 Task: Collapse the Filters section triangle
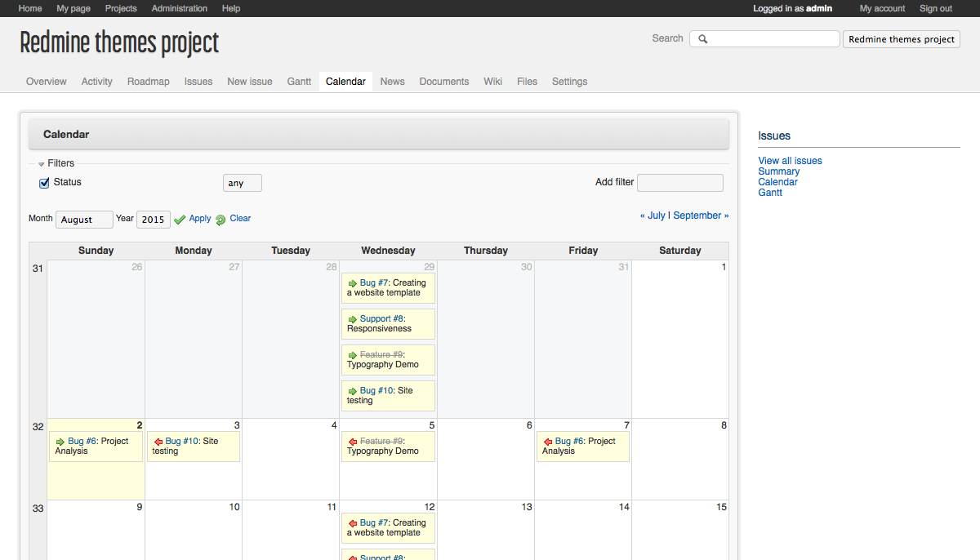tap(42, 164)
